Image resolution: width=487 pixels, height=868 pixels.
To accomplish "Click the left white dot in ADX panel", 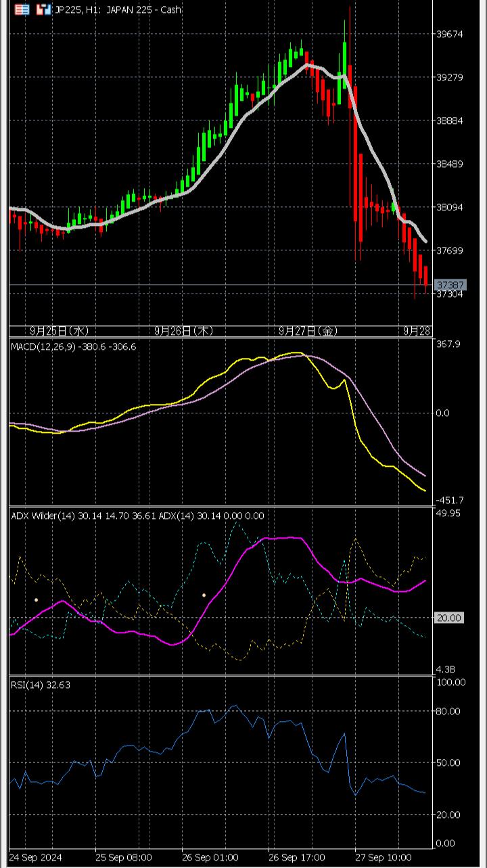I will [37, 599].
